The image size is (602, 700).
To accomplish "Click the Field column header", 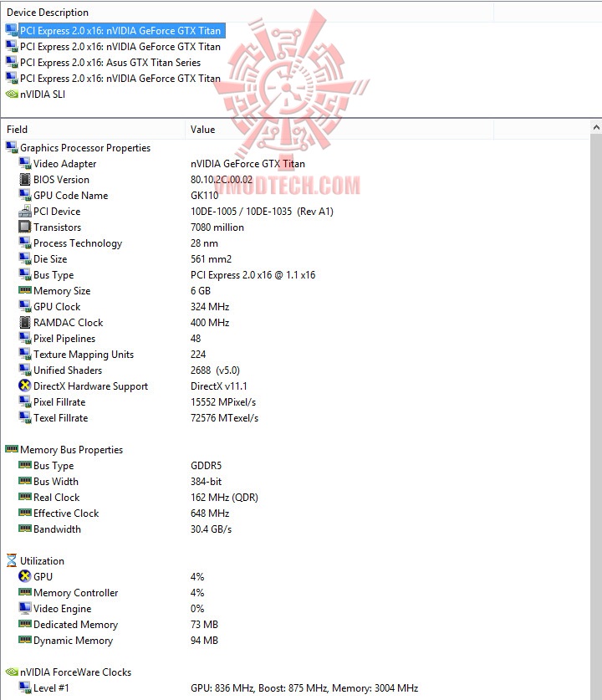I will (x=17, y=130).
